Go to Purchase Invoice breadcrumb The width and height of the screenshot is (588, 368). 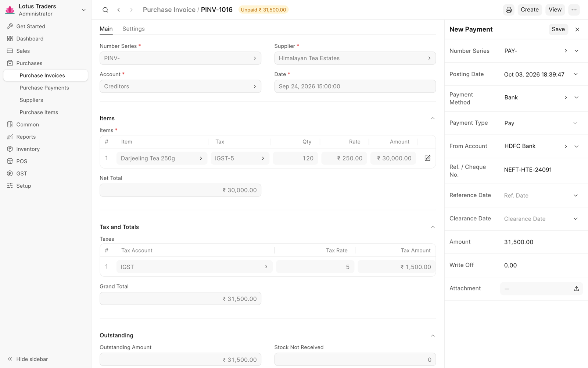click(169, 10)
